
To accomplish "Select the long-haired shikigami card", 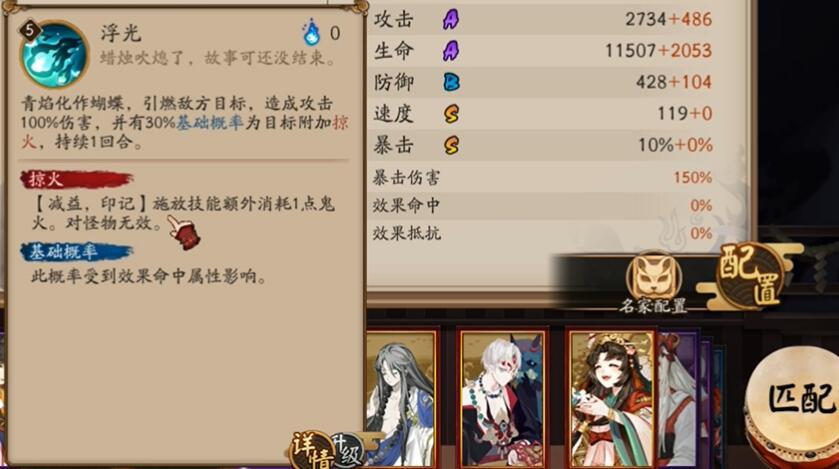I will (402, 398).
